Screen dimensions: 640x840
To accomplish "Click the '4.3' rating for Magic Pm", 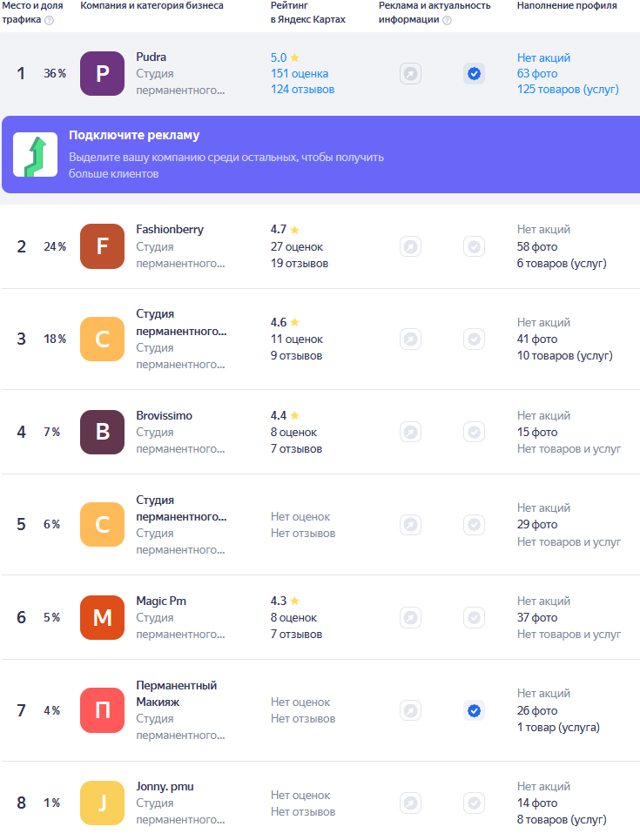I will 279,601.
